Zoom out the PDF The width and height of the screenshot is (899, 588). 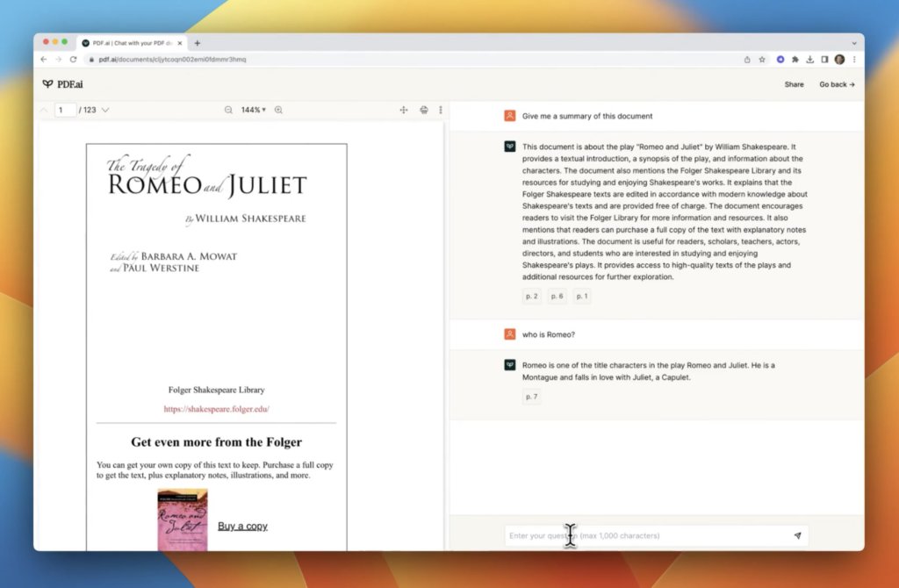pyautogui.click(x=228, y=110)
